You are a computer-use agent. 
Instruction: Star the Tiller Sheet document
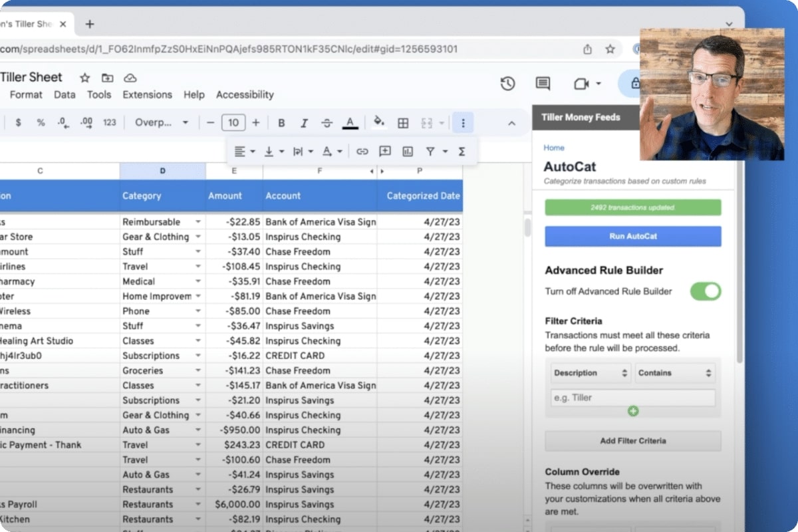coord(84,78)
